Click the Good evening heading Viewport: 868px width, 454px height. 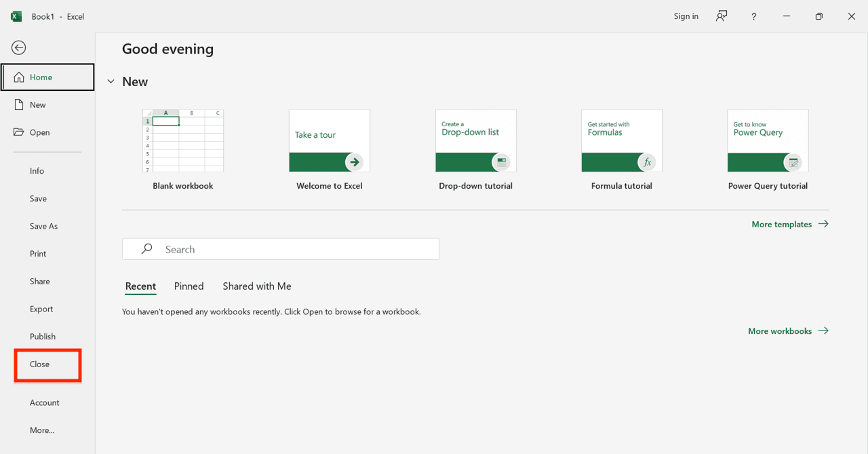167,49
